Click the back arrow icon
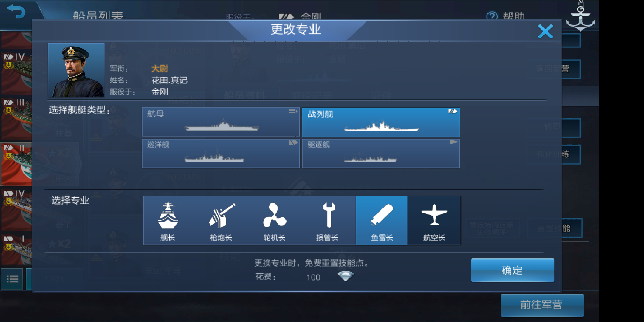Viewport: 644px width, 322px height. [16, 12]
